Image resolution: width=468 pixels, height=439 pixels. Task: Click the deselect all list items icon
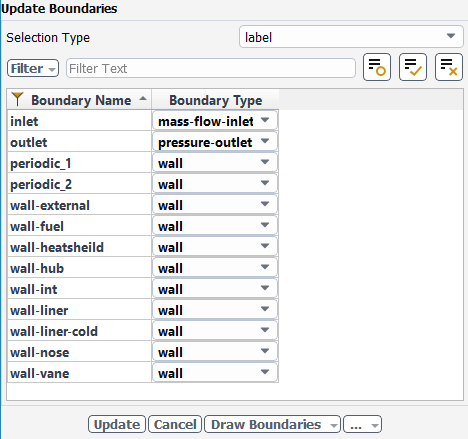(449, 67)
